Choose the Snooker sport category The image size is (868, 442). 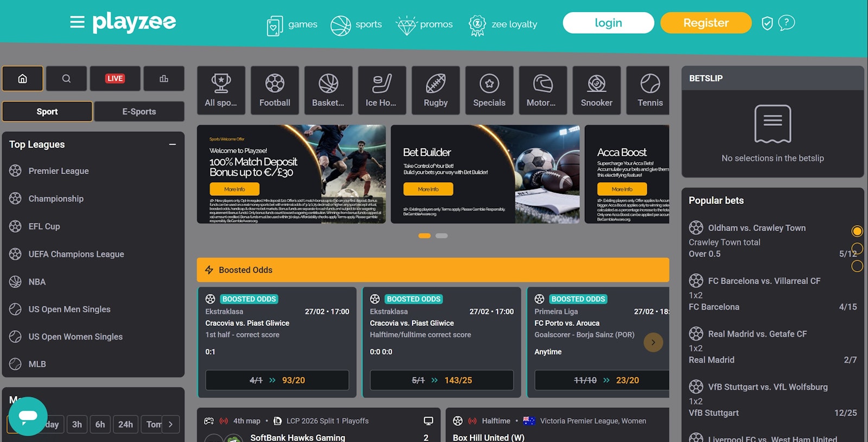[x=596, y=91]
